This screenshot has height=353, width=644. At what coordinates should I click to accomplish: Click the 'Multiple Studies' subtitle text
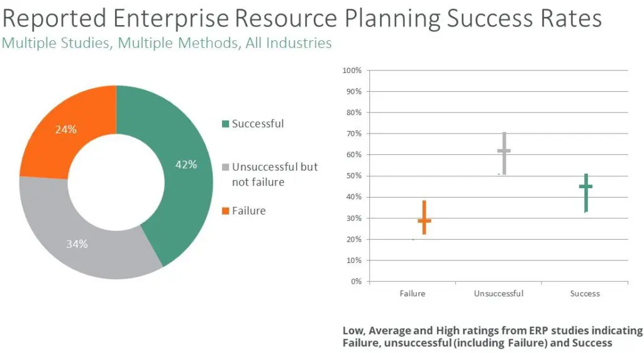167,43
